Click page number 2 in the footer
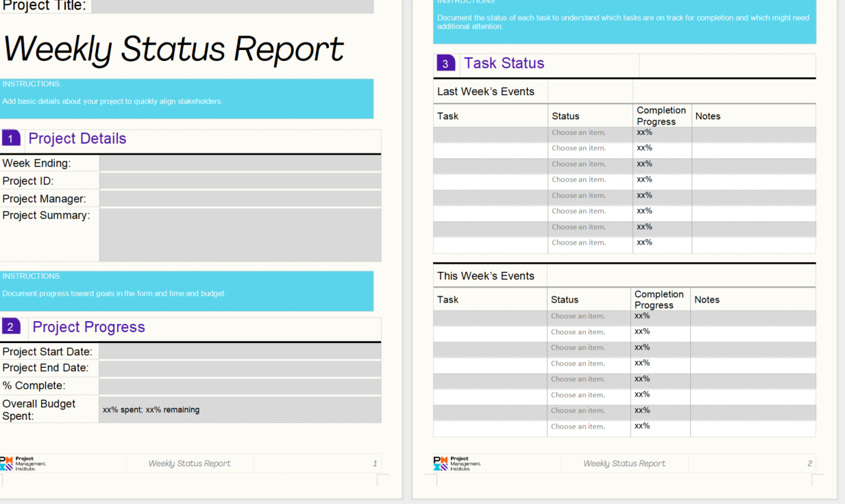 click(x=810, y=464)
